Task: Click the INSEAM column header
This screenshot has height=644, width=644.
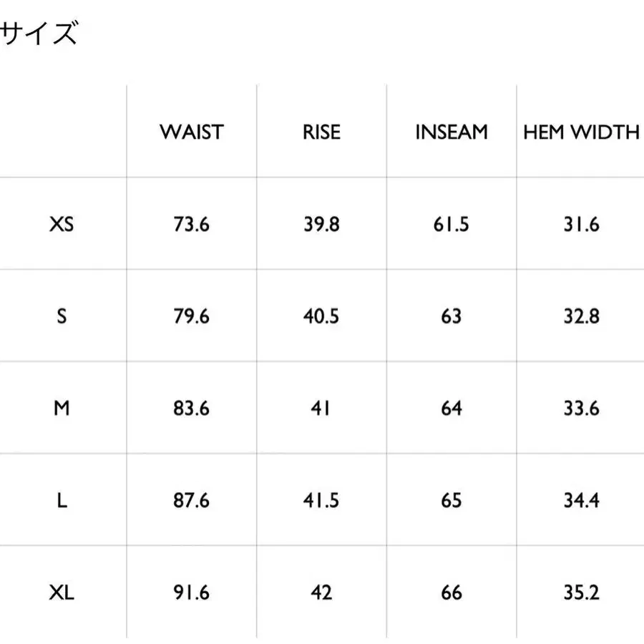Action: coord(452,132)
